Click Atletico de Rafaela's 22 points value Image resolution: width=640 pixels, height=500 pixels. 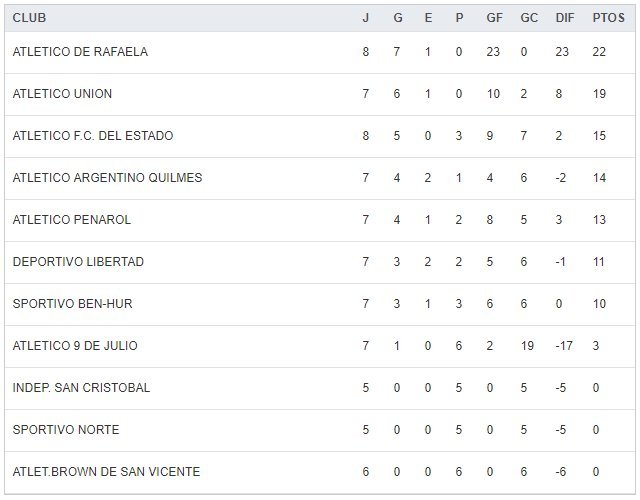601,52
